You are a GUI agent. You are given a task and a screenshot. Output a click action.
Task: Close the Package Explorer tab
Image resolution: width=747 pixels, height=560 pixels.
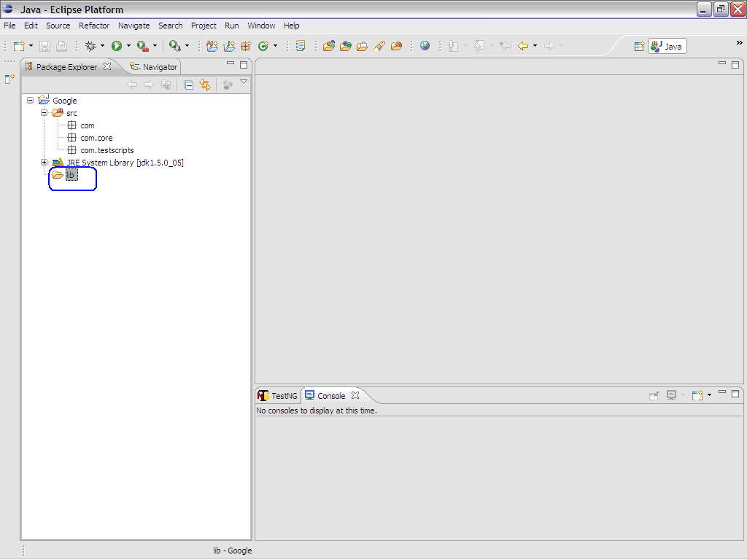[107, 66]
